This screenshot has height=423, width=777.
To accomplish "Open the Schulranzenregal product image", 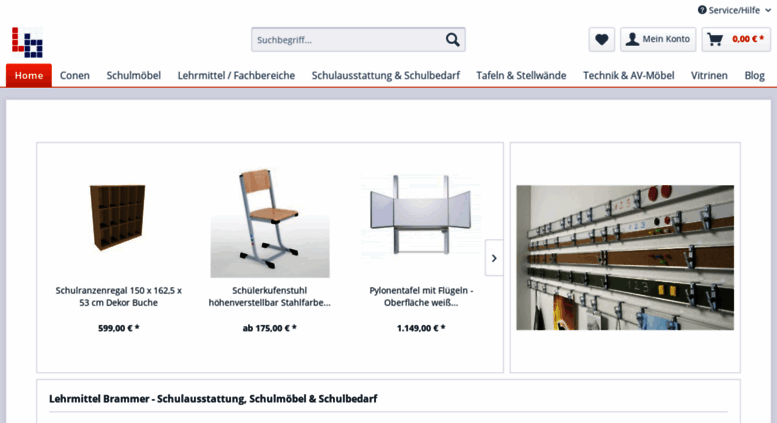I will coord(117,217).
